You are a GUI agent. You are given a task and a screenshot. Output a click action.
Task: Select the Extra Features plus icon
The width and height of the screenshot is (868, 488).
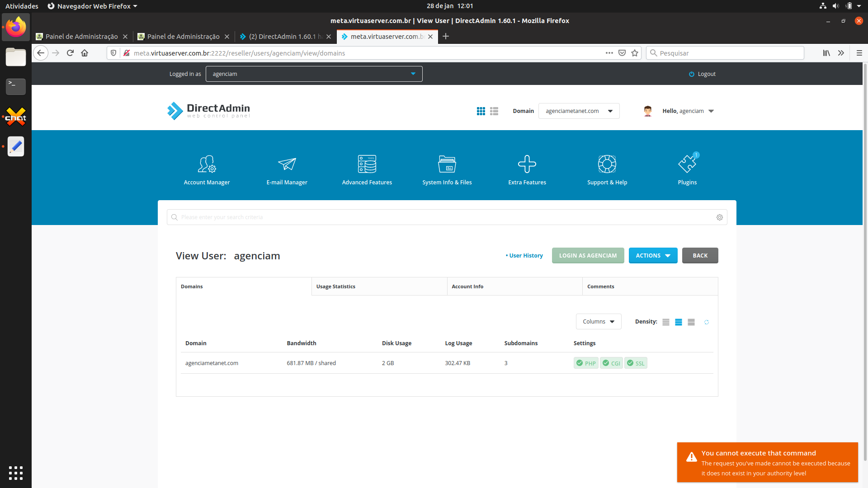click(x=527, y=164)
